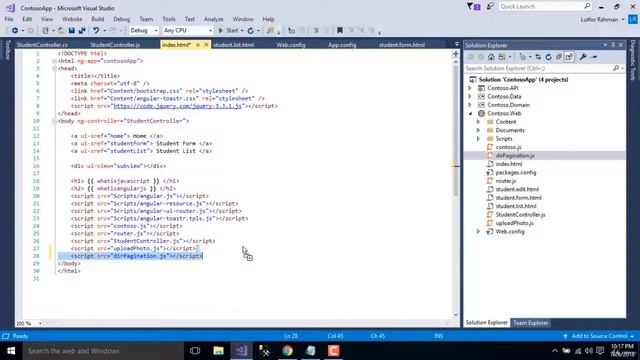Click the Search Solution Explorer input field

[x=538, y=68]
